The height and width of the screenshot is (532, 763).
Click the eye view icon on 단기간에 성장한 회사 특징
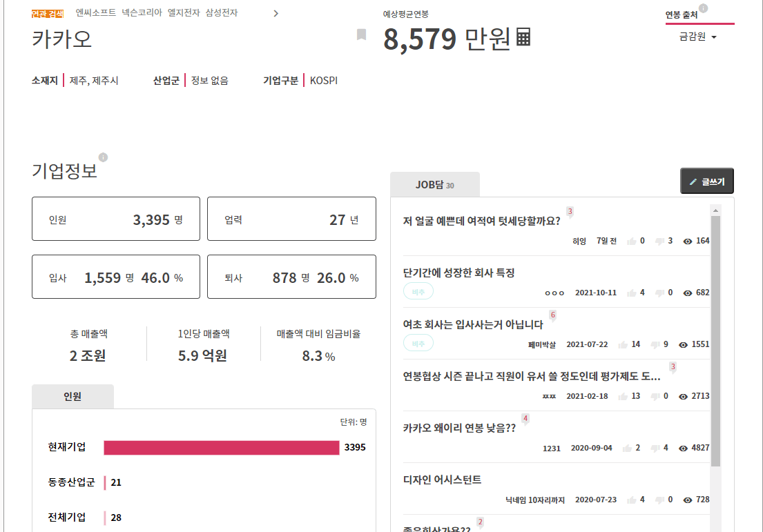pos(687,293)
